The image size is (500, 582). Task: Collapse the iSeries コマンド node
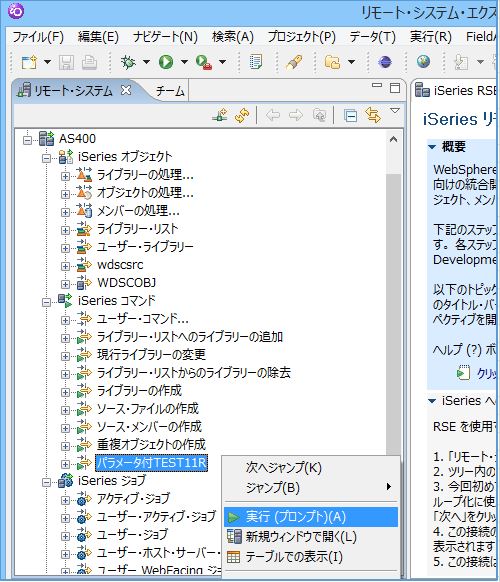coord(46,302)
